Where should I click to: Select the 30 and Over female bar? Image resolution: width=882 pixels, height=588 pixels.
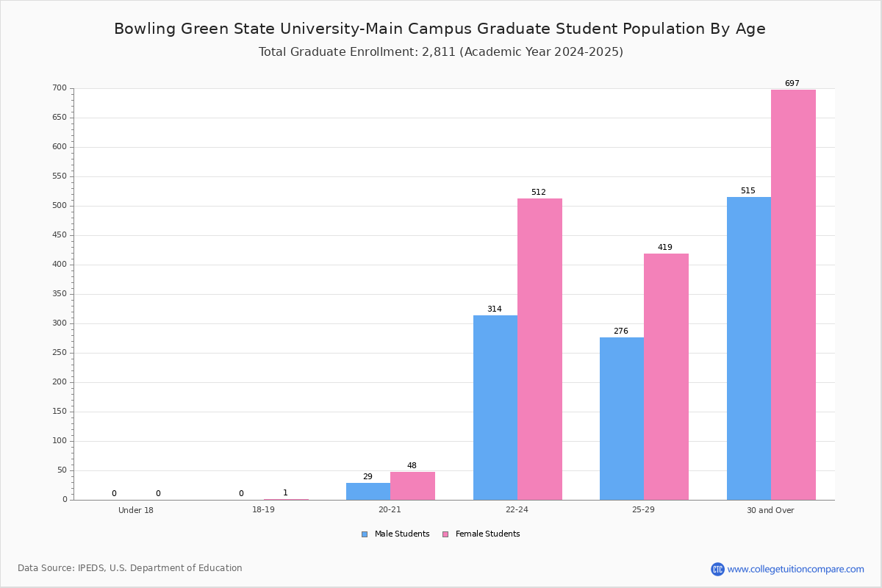[793, 295]
